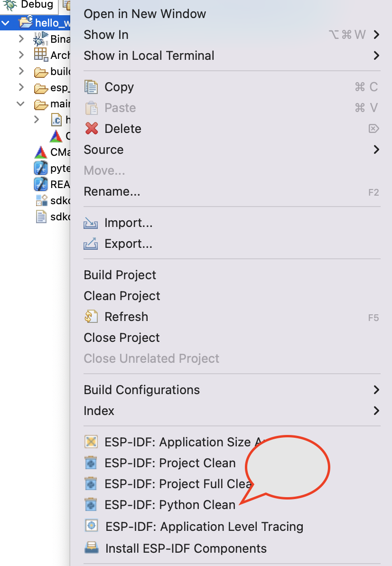
Task: Collapse the main folder node
Action: pyautogui.click(x=20, y=104)
